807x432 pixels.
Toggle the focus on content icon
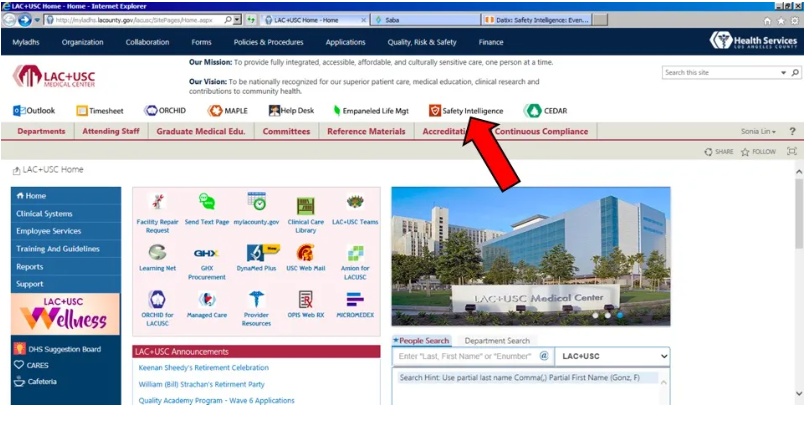(x=792, y=151)
